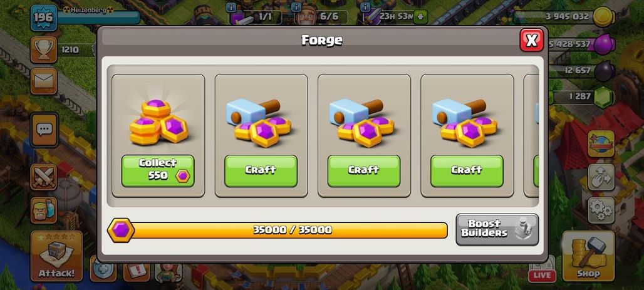Open the crossed swords battle log icon
Viewport: 644px width, 290px height.
tap(43, 177)
